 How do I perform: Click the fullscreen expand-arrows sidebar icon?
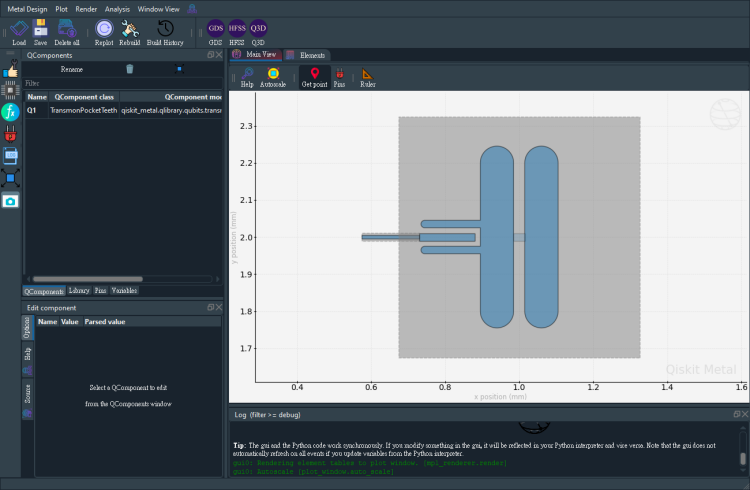pyautogui.click(x=10, y=178)
